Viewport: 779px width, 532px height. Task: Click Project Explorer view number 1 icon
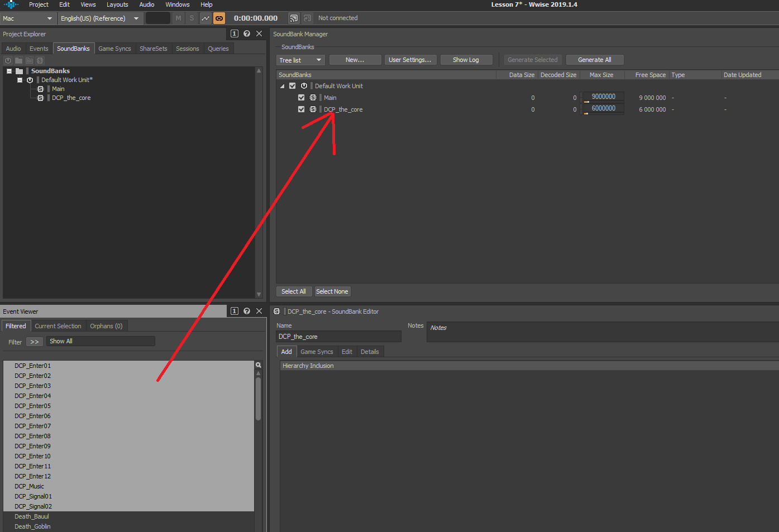235,33
